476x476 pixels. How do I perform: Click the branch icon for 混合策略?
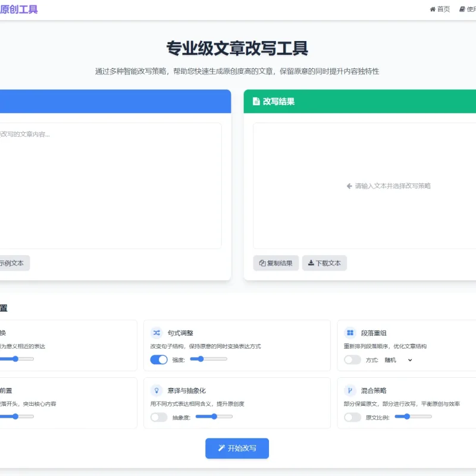click(x=350, y=390)
